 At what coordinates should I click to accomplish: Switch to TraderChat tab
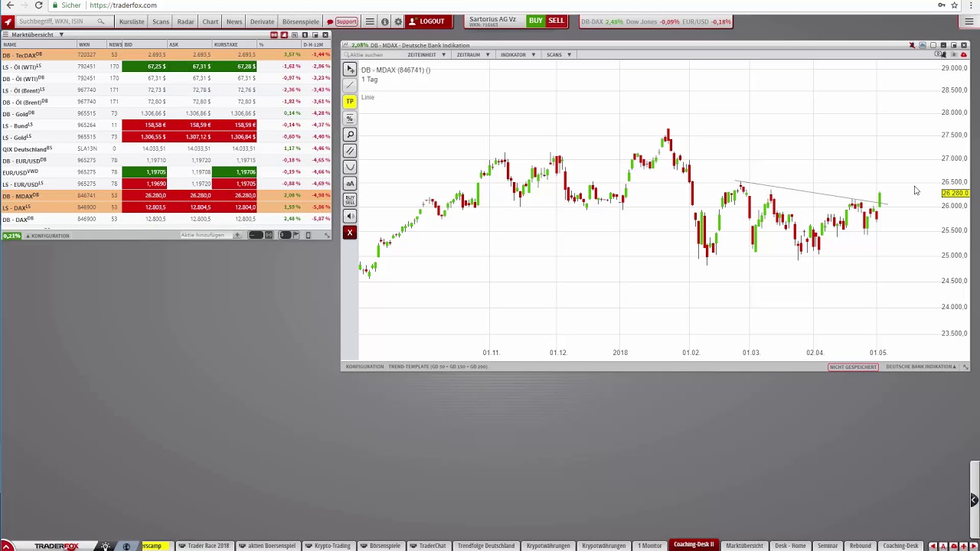click(x=429, y=546)
